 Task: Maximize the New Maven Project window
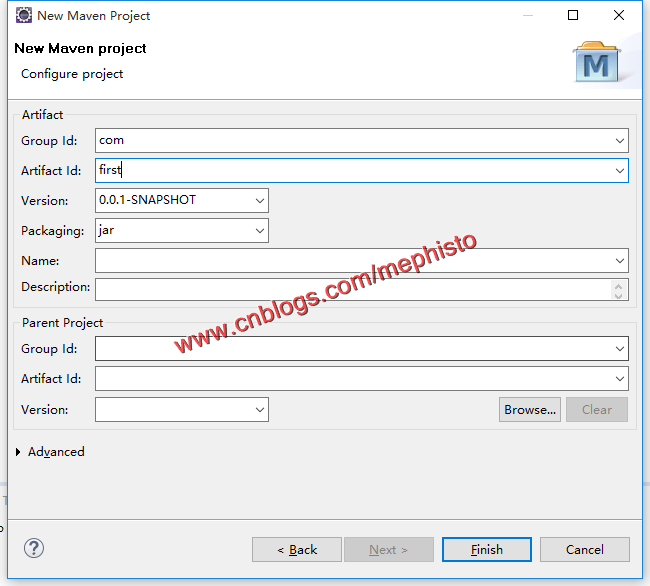pos(573,15)
